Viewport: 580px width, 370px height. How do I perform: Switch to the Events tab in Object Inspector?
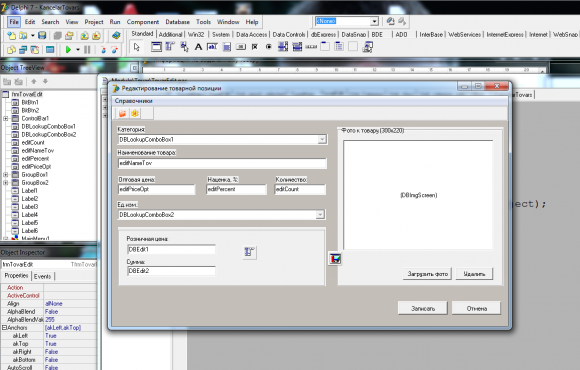43,276
